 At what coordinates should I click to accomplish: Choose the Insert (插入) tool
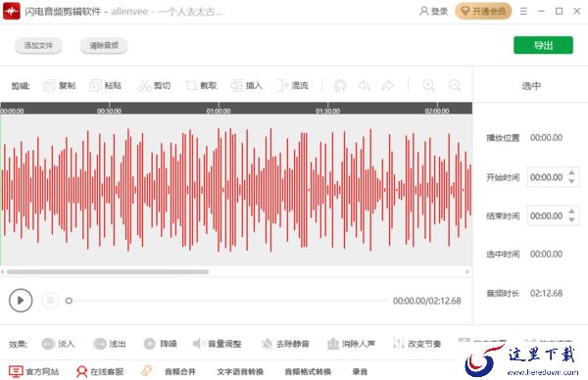pyautogui.click(x=247, y=86)
